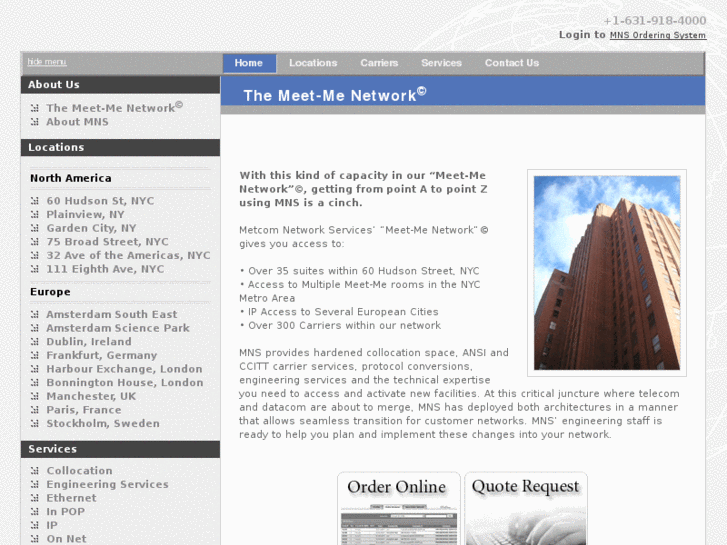Screen dimensions: 727x545
Task: Open Engineering Services page
Action: click(x=107, y=484)
